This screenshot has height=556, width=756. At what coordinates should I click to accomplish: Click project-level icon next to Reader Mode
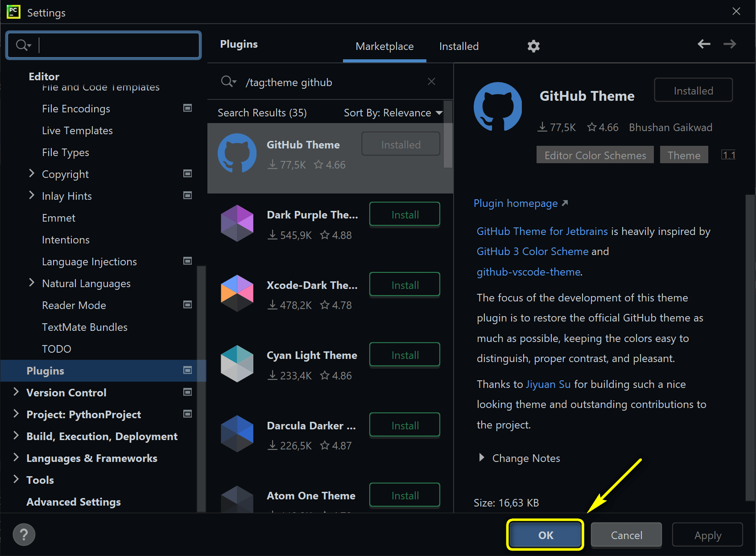tap(188, 305)
